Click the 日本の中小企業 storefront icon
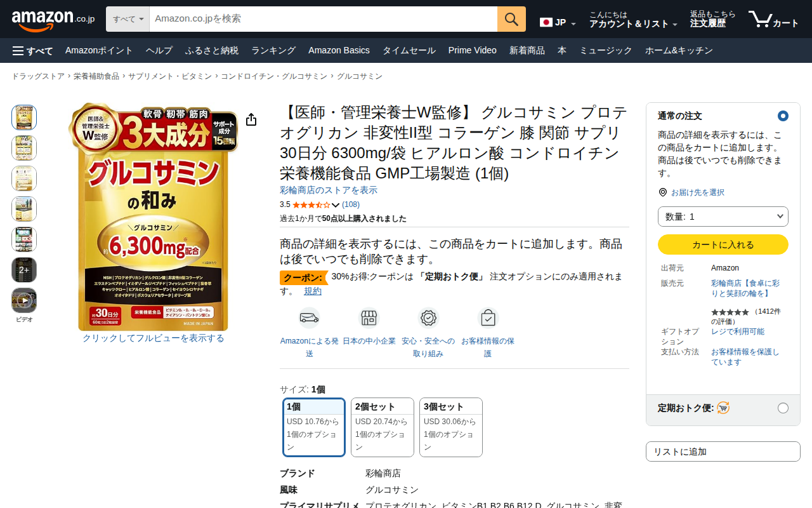 [x=369, y=317]
